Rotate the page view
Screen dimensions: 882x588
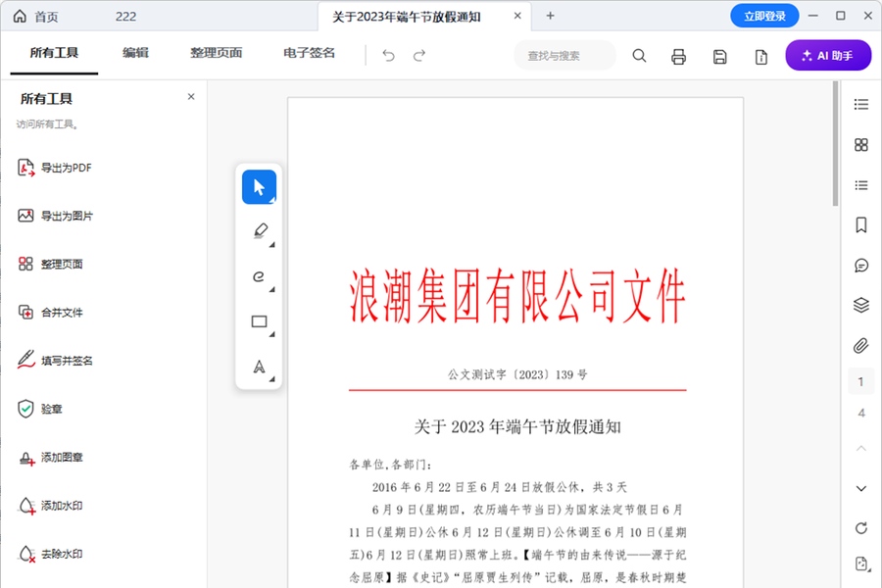click(x=861, y=528)
